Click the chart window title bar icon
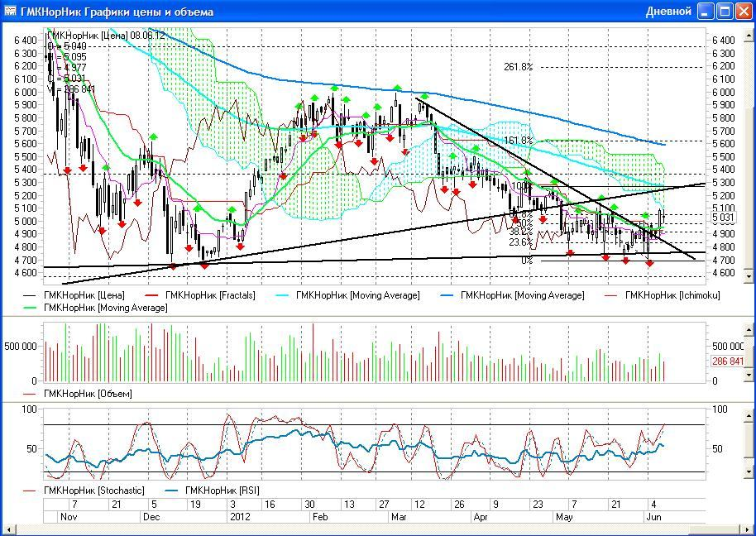This screenshot has height=536, width=756. pyautogui.click(x=11, y=12)
